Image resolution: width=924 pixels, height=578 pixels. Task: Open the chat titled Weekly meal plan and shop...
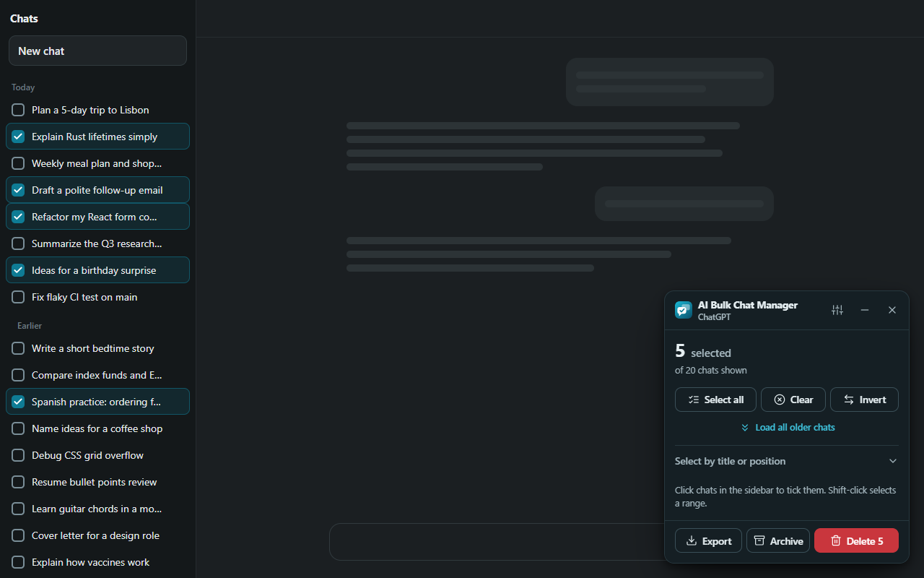97,163
